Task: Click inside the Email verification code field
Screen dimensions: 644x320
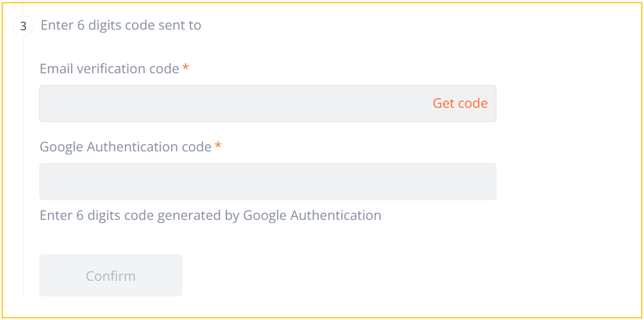Action: point(218,103)
